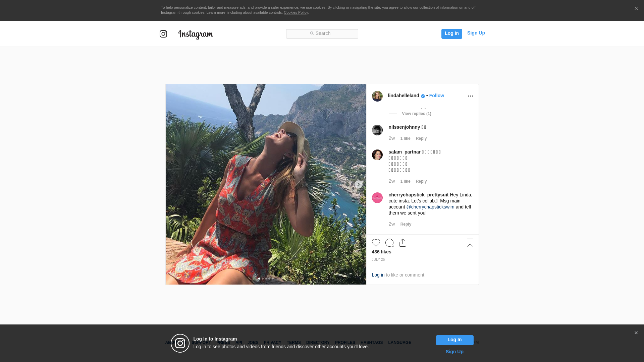Open the HASHTAGS footer link

point(371,343)
